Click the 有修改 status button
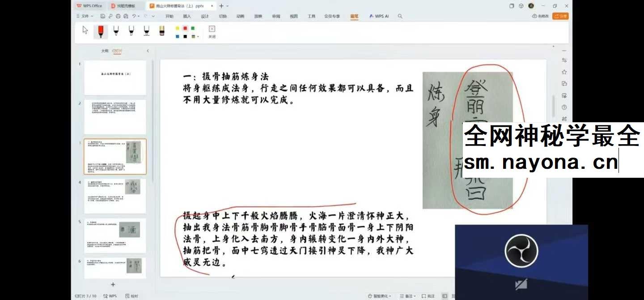This screenshot has width=644, height=300. 540,16
